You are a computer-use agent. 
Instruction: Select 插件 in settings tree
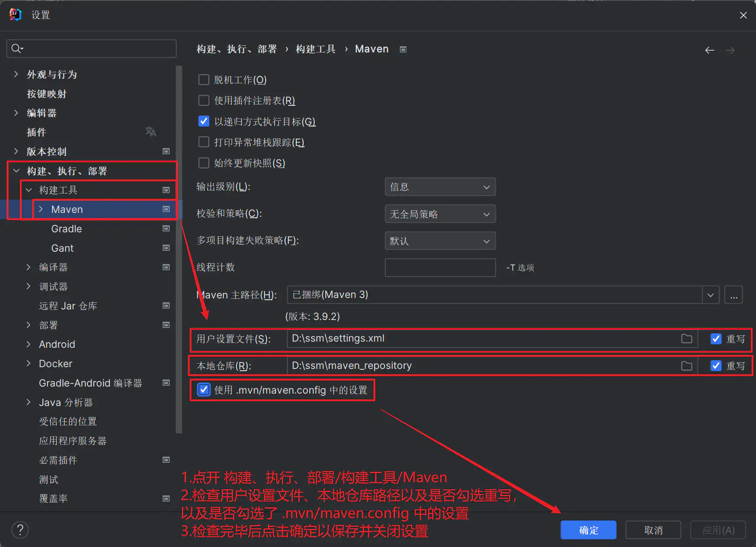(x=37, y=132)
